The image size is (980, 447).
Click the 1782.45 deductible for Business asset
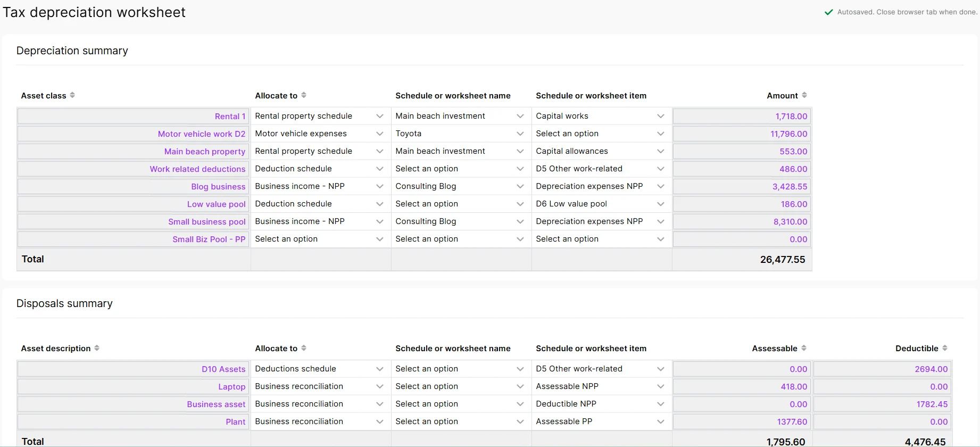[882, 404]
